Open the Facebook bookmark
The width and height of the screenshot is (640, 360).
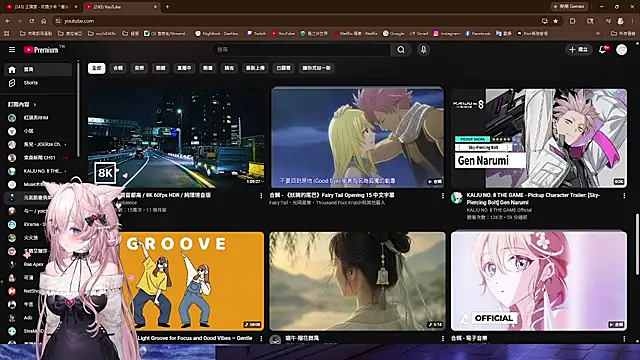point(478,33)
